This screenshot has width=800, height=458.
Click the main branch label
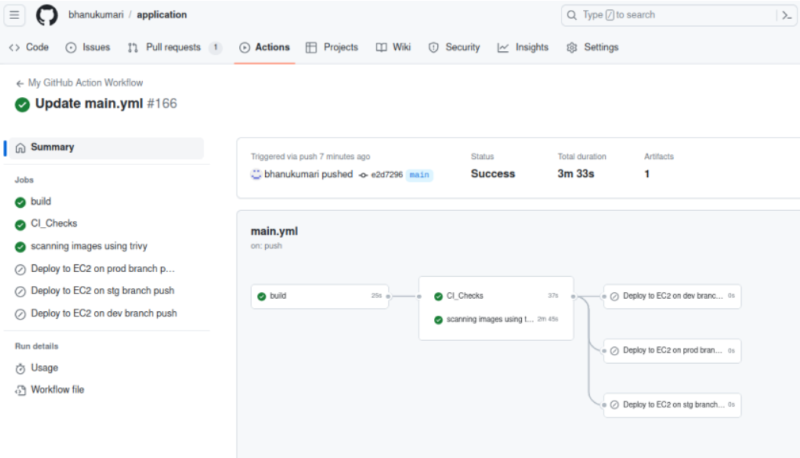(419, 175)
